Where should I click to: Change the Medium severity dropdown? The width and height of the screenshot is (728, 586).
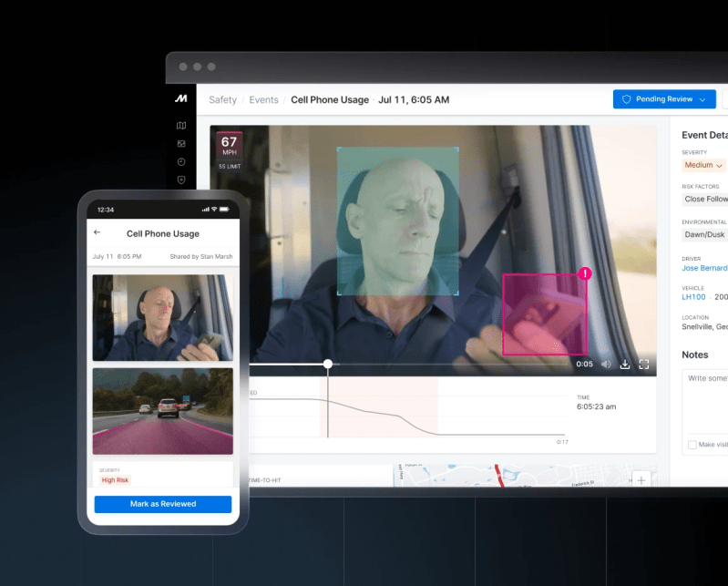click(x=703, y=165)
